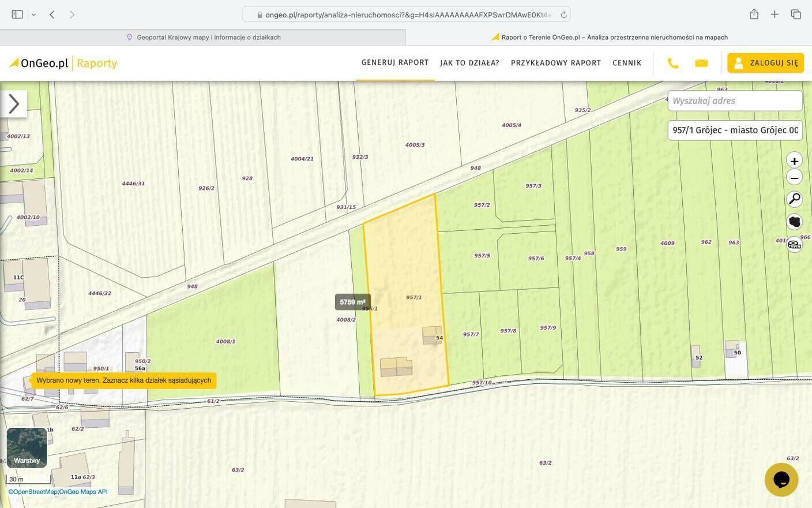
Task: Select the measuring tape tool
Action: [794, 244]
